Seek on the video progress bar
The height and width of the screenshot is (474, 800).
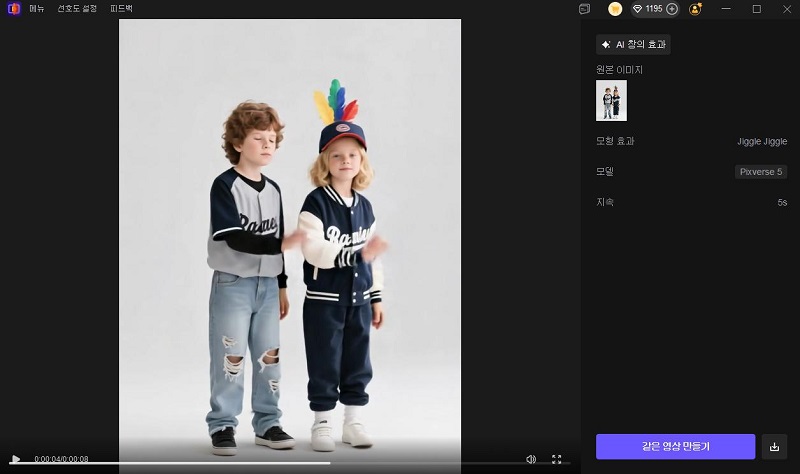coord(289,463)
